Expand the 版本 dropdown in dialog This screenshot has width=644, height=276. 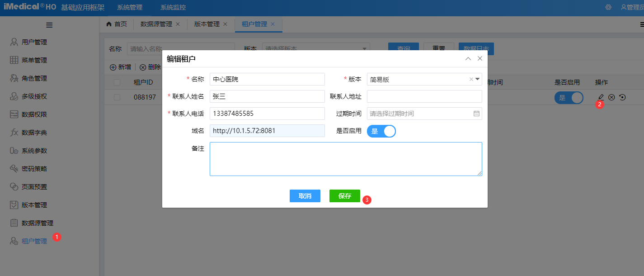(477, 79)
